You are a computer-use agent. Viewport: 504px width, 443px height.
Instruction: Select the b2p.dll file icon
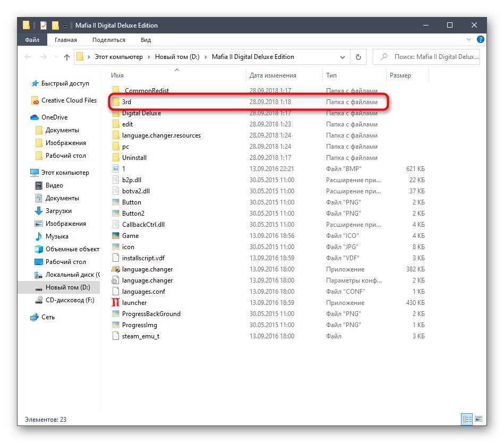(x=116, y=180)
